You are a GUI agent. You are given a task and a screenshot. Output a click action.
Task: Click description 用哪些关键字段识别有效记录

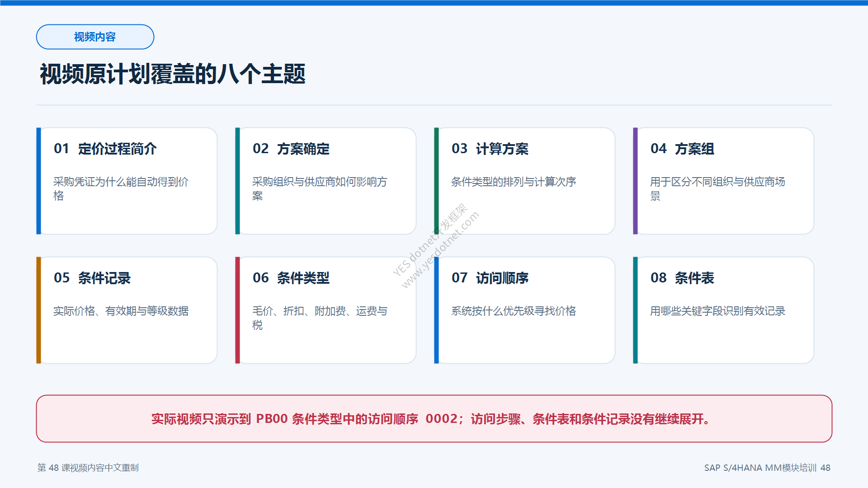(x=717, y=311)
